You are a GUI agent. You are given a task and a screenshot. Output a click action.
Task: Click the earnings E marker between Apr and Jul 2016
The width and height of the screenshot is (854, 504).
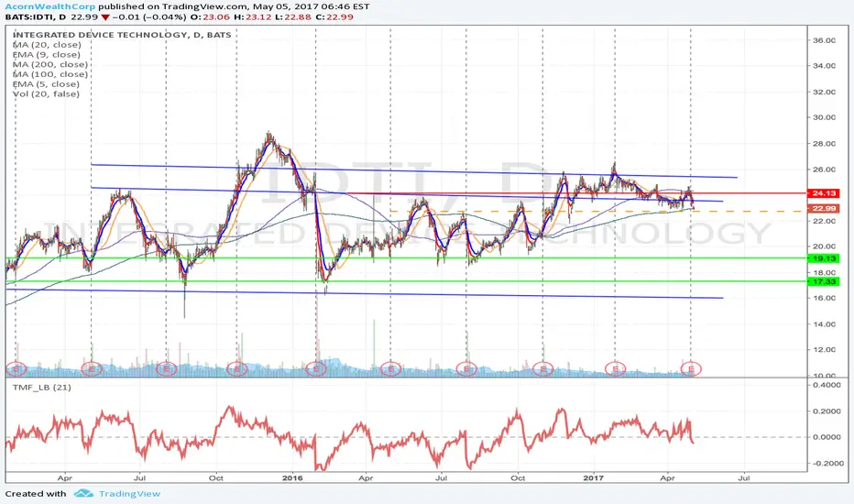tap(390, 369)
